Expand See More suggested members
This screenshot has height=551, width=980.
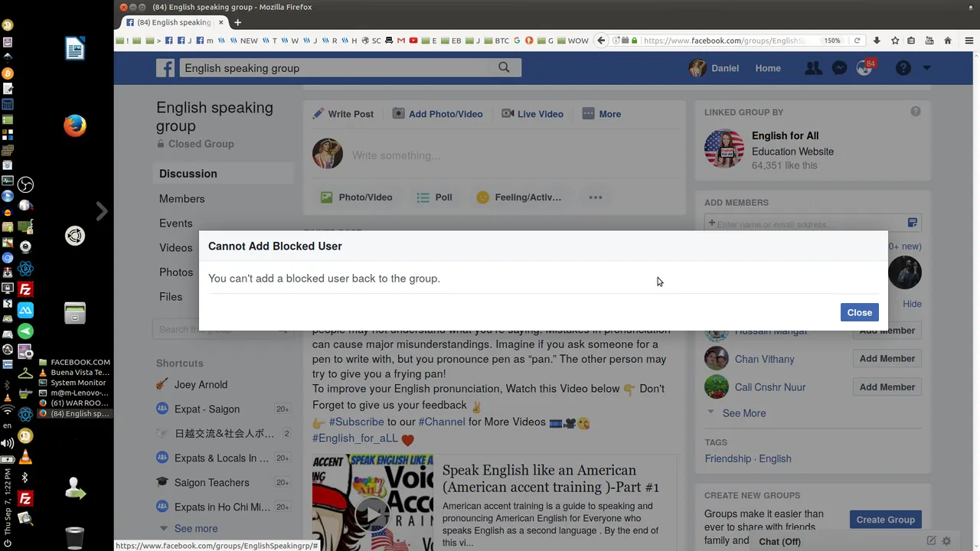click(743, 413)
